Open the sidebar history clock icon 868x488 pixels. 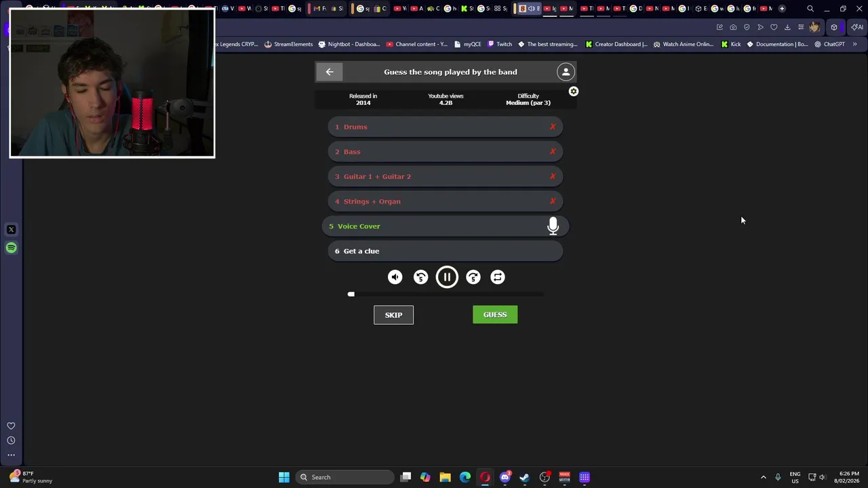coord(11,441)
